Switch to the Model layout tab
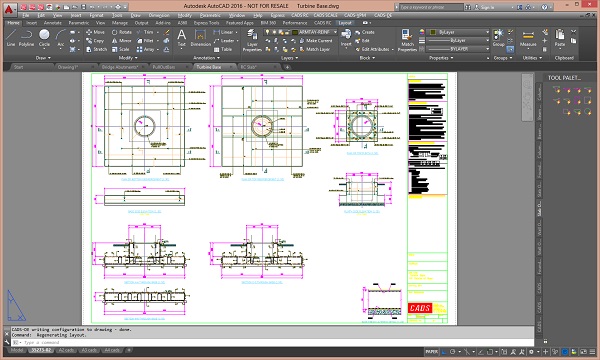600x360 pixels. (16, 350)
